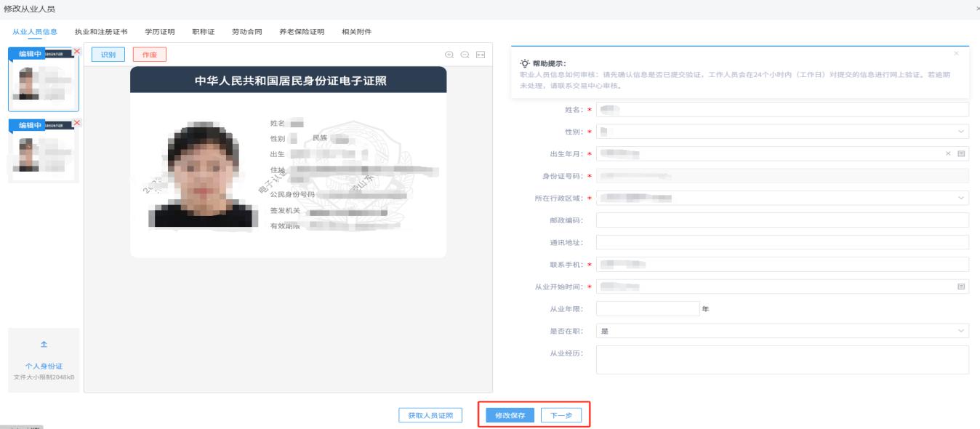Focus the 姓名 input field
This screenshot has height=429, width=980.
click(782, 109)
